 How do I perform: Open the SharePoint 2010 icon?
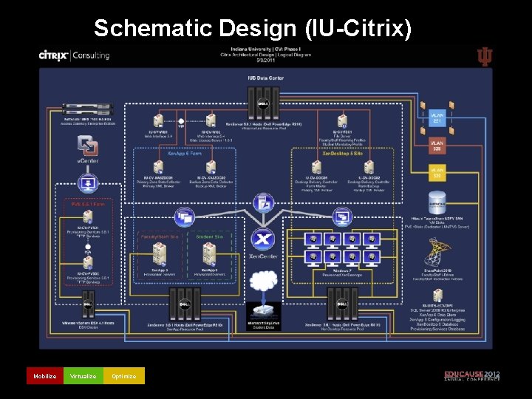437,253
